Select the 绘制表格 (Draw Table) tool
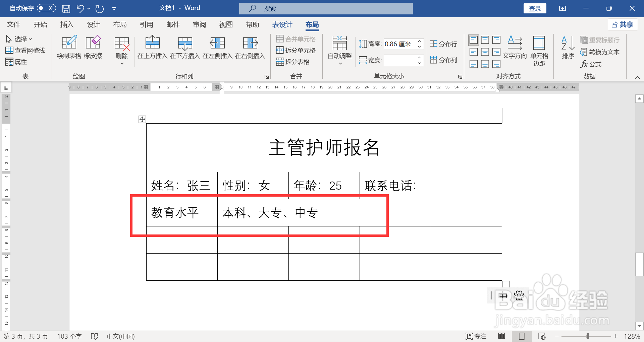This screenshot has height=342, width=644. pos(69,48)
